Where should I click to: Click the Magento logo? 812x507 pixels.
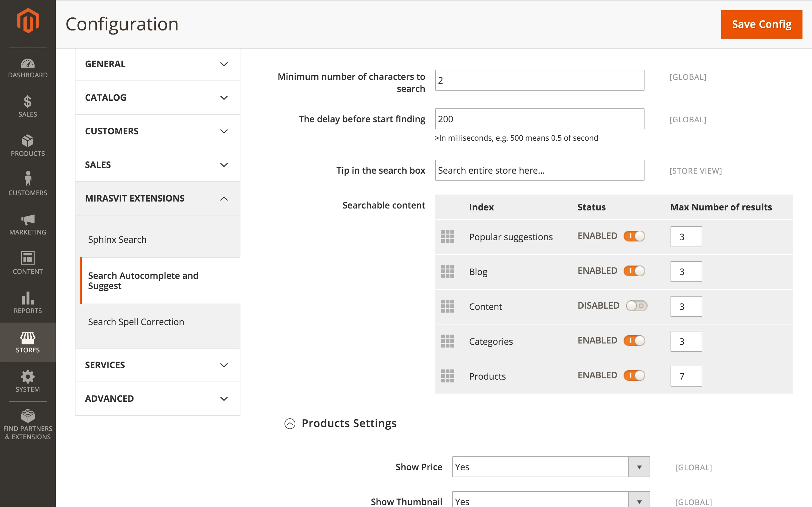[x=28, y=21]
